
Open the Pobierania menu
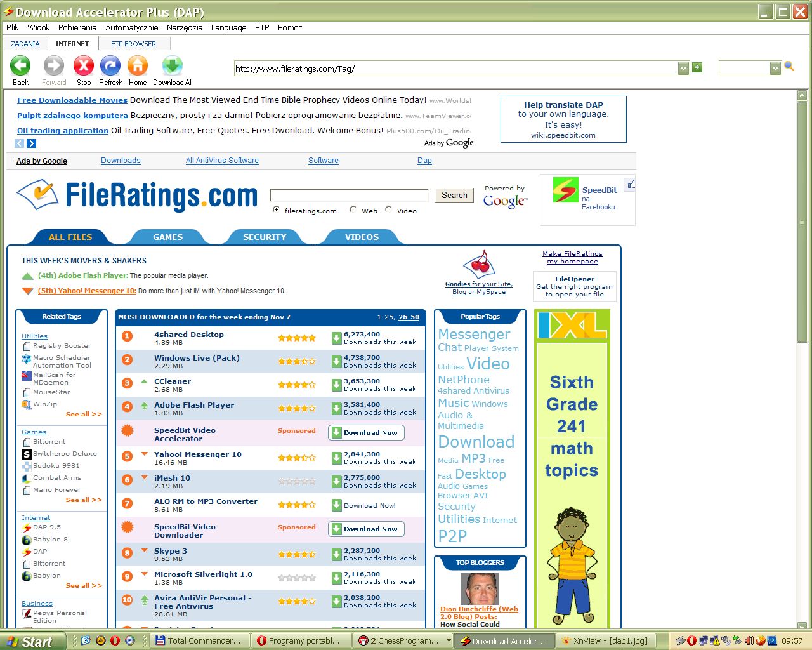pos(77,27)
